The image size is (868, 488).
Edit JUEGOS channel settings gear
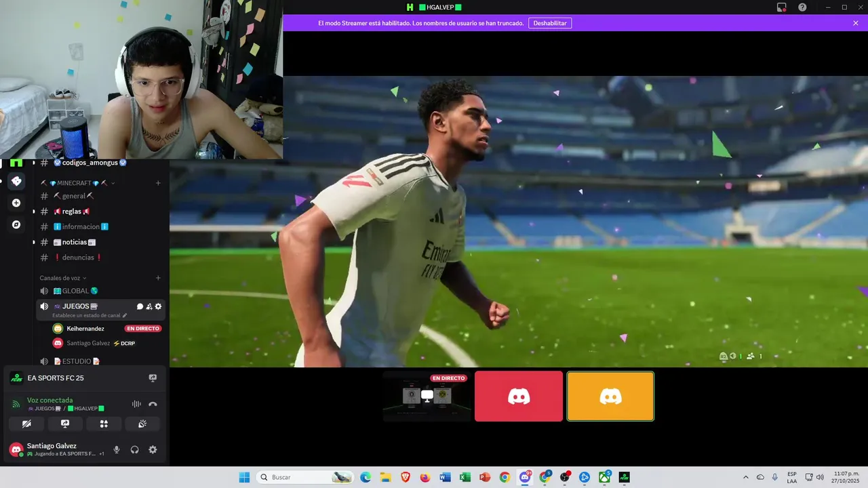pyautogui.click(x=158, y=306)
